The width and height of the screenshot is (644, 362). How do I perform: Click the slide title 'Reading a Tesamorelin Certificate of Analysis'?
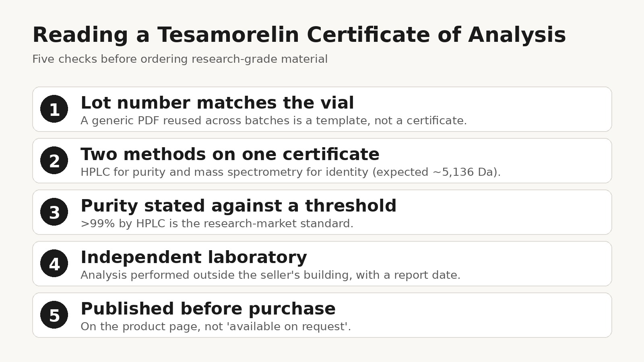pyautogui.click(x=299, y=35)
